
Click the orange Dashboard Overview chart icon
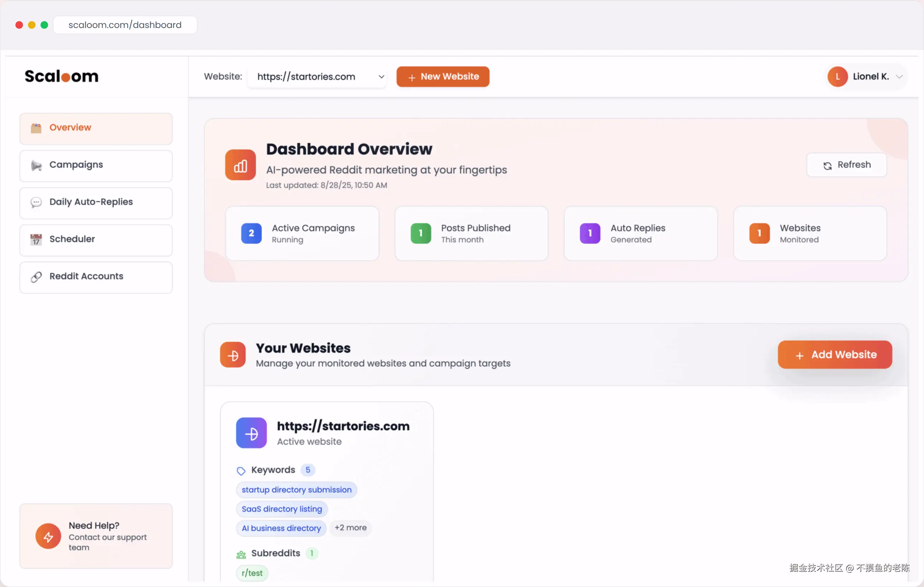[240, 165]
